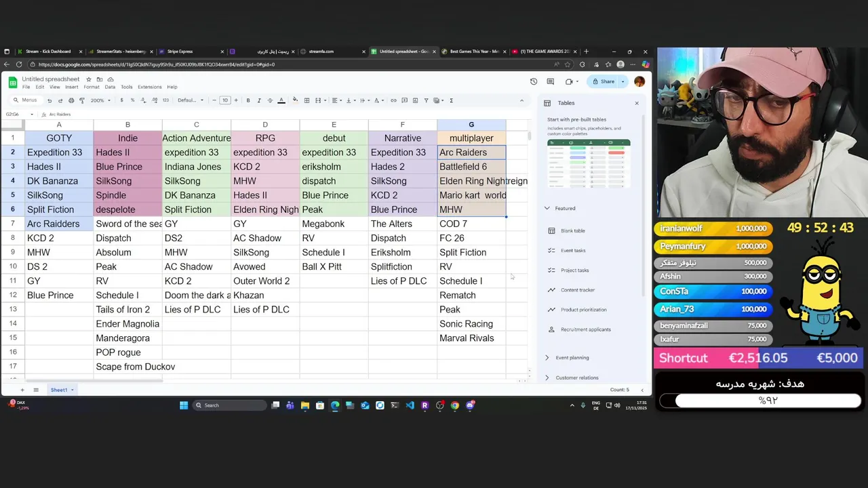Open vertical align dropdown

pos(350,100)
